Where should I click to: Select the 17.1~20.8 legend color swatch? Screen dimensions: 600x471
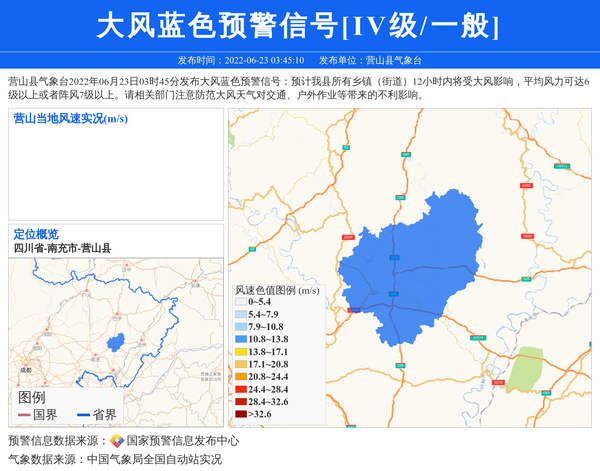(x=241, y=364)
